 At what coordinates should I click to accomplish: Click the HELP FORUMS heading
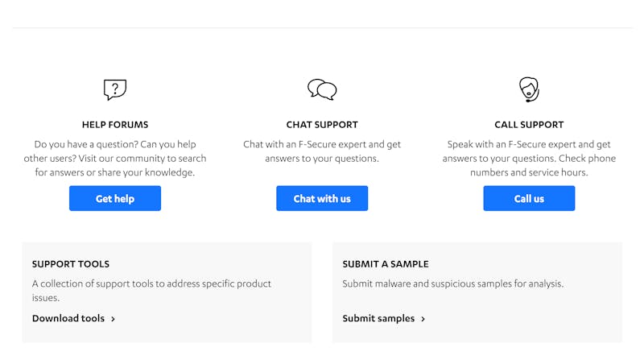click(115, 125)
